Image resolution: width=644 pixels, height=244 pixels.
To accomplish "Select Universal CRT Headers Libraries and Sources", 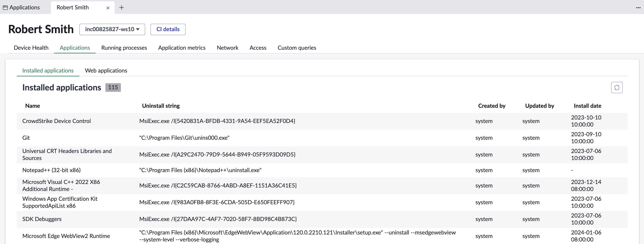I will point(67,154).
